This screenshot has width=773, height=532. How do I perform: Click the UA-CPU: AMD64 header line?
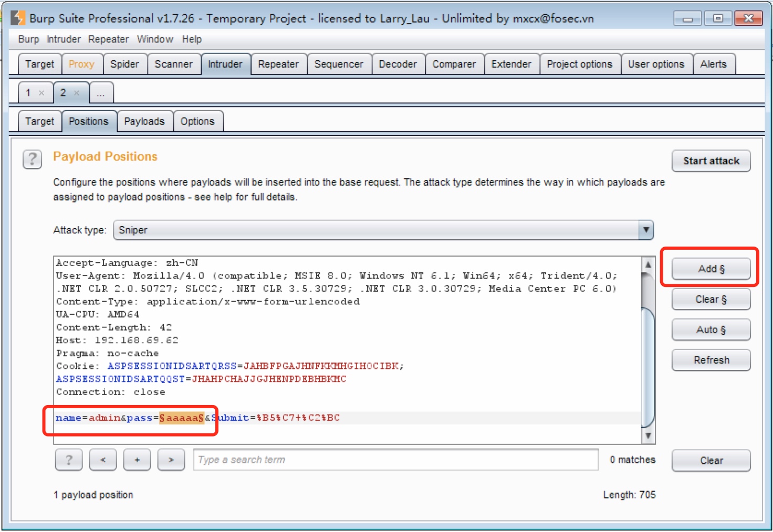click(98, 314)
